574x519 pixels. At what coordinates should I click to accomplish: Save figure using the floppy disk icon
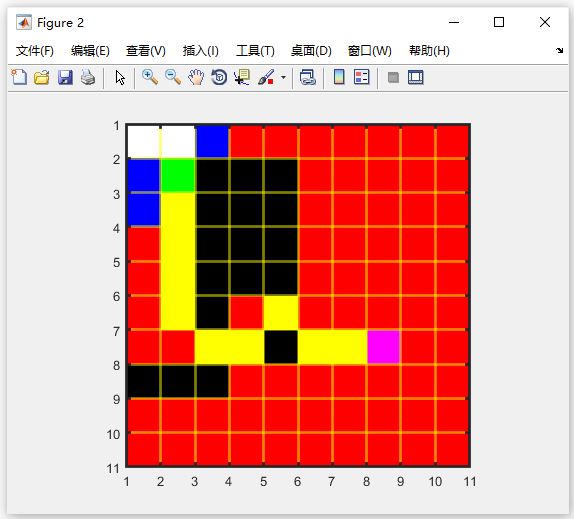pos(65,77)
